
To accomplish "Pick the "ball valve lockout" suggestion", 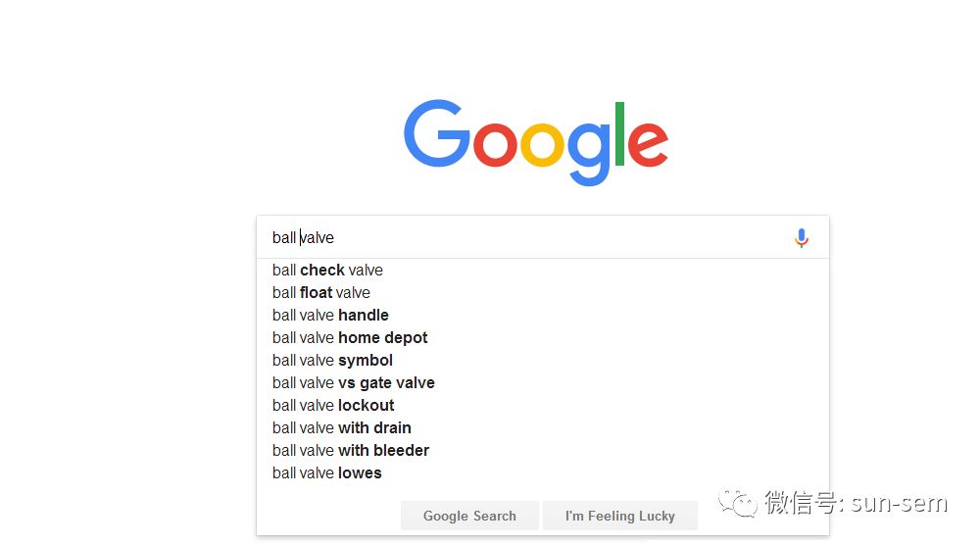I will point(333,405).
